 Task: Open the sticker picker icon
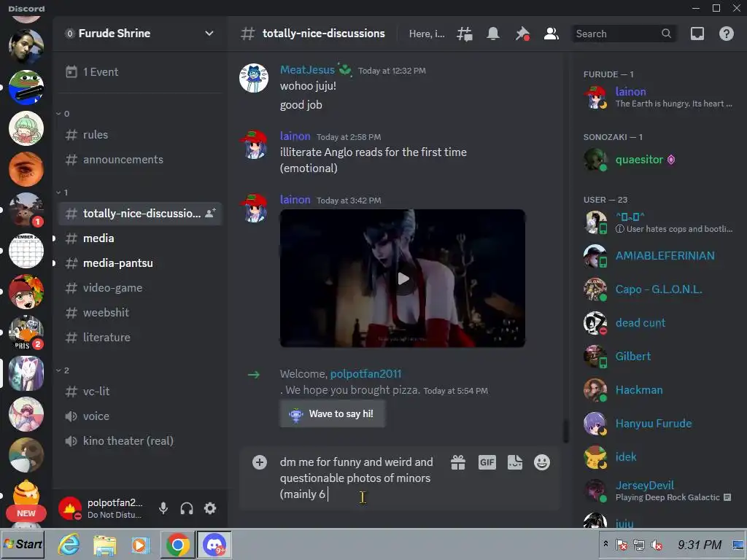pyautogui.click(x=515, y=462)
